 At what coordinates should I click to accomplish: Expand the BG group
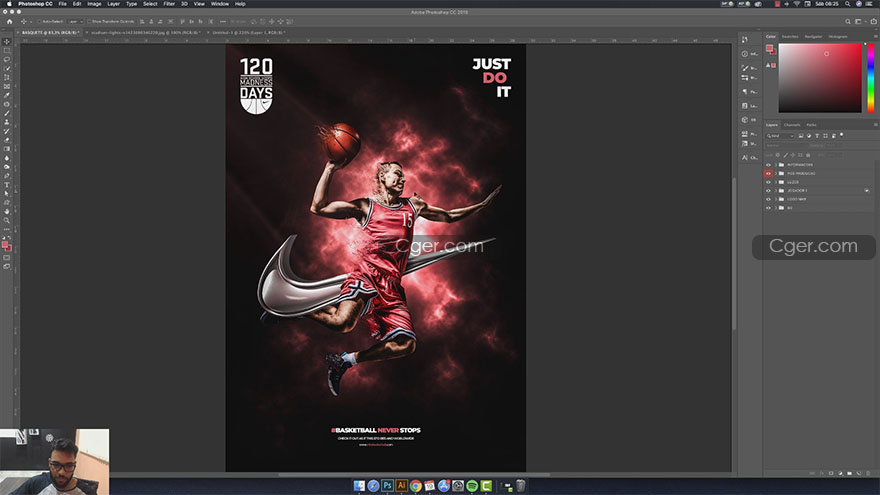[x=776, y=208]
